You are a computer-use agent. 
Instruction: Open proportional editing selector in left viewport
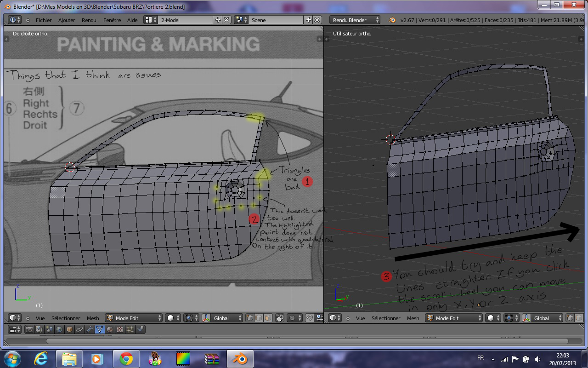(294, 318)
